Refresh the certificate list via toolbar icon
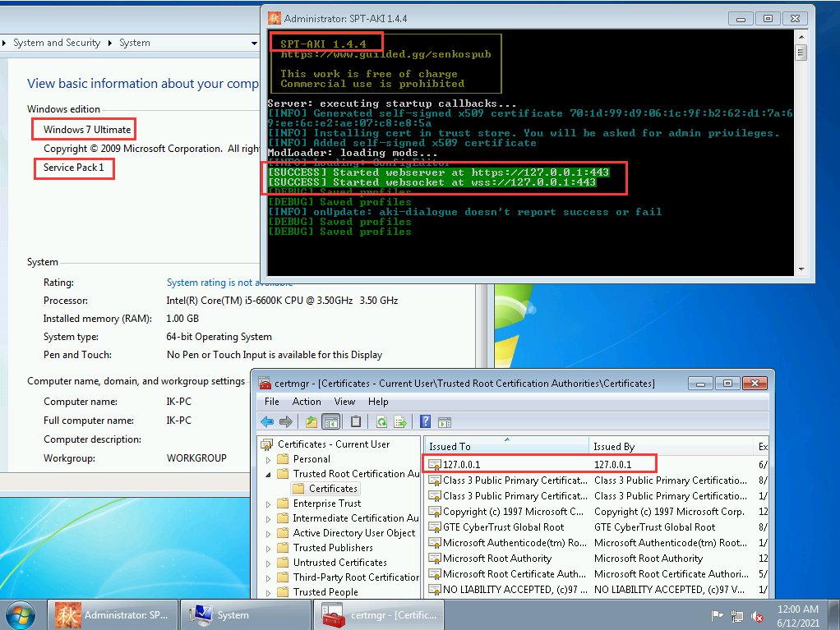This screenshot has height=630, width=840. pyautogui.click(x=381, y=422)
